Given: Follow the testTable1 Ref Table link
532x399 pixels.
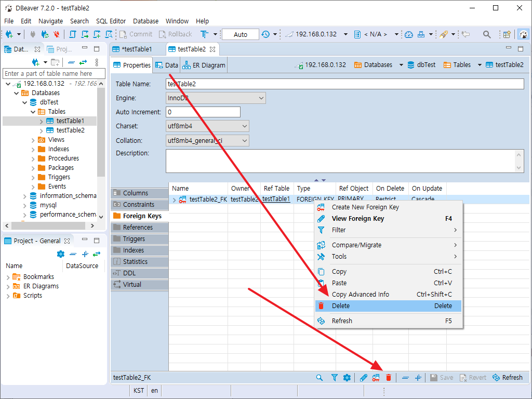Looking at the screenshot, I should point(276,199).
